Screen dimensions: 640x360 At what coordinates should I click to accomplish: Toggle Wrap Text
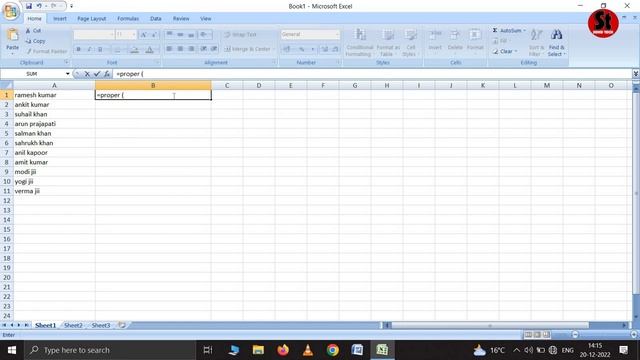tap(240, 35)
